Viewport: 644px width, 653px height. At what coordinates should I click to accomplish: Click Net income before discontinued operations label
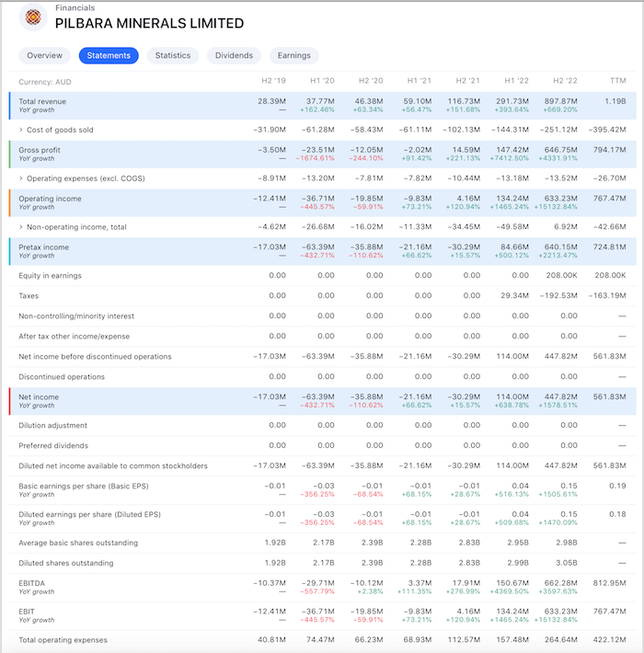pyautogui.click(x=95, y=357)
